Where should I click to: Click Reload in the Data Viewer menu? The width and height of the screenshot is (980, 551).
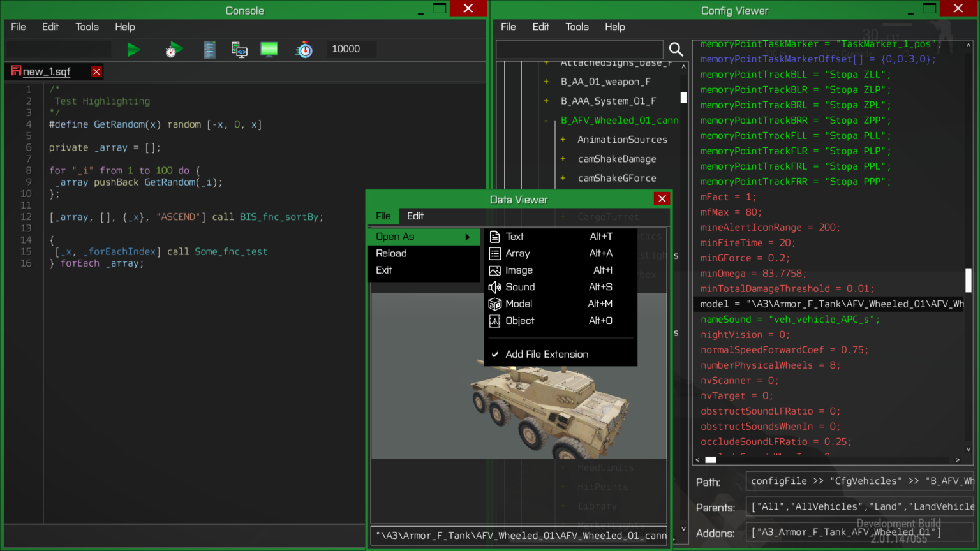pyautogui.click(x=391, y=253)
